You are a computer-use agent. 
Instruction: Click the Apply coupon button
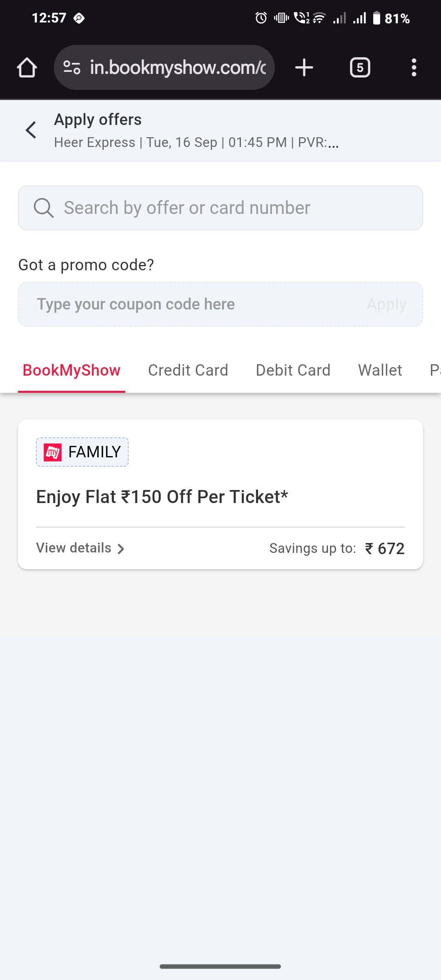pos(386,304)
